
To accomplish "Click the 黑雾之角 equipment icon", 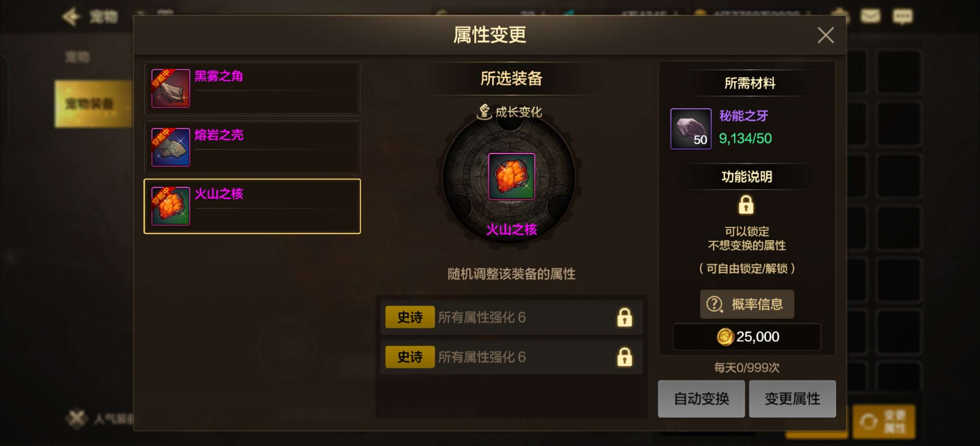I will pos(171,88).
